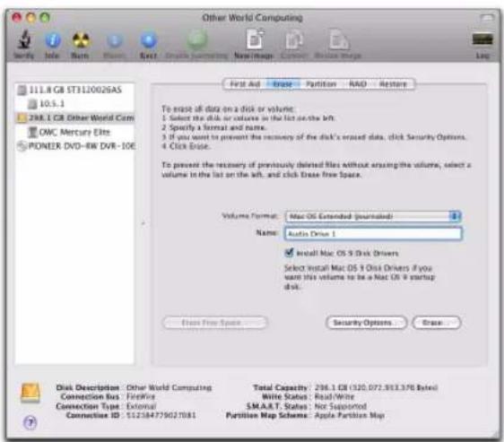Click the Erase Free Space button
The image size is (504, 442).
tap(214, 323)
